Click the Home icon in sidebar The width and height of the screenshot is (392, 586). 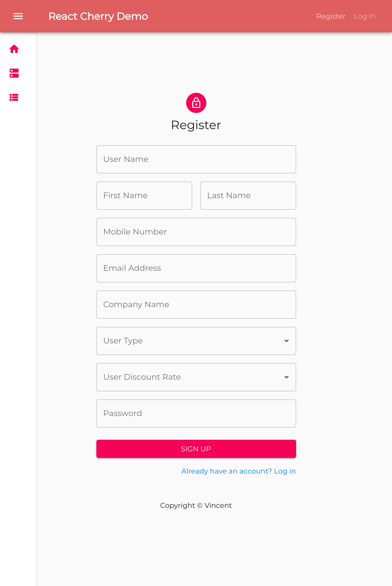coord(14,49)
